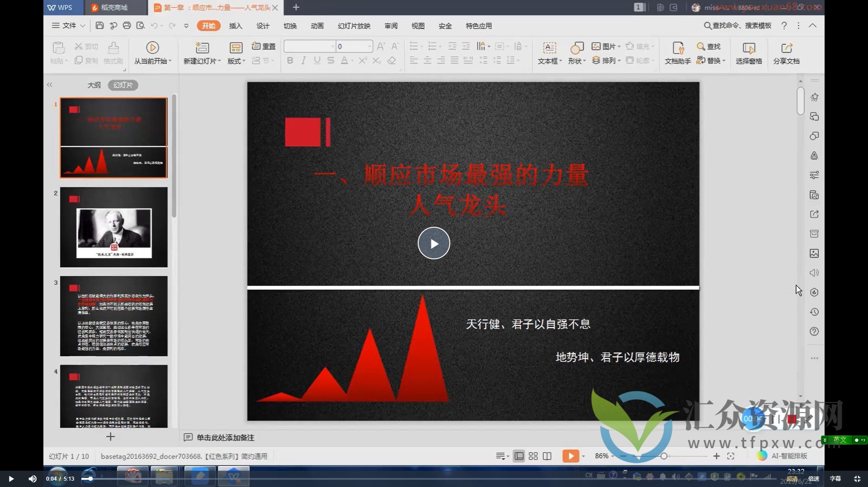Image resolution: width=868 pixels, height=487 pixels.
Task: Click the 从当前开始 play from current button
Action: (x=153, y=53)
